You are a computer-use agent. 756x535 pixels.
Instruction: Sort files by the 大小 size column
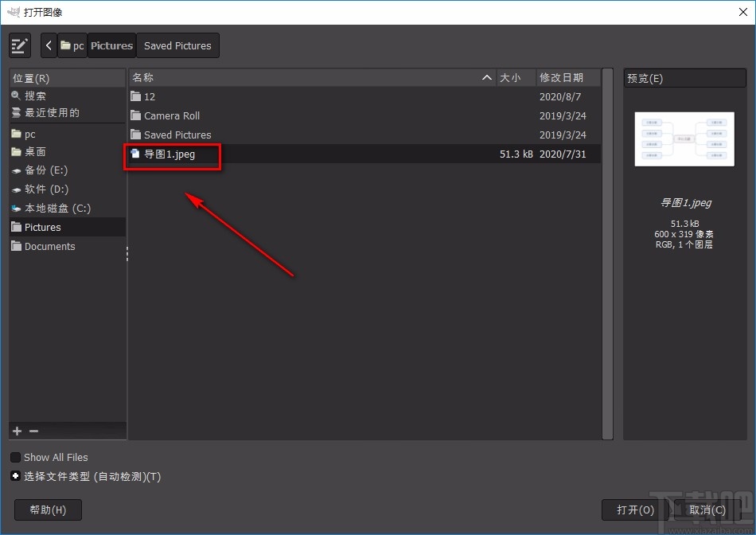point(516,77)
